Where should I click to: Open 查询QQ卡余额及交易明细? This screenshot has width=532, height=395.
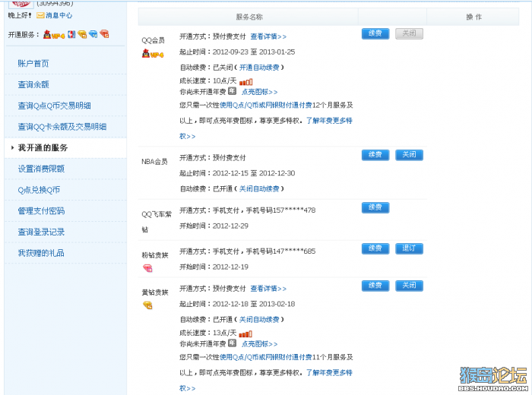(62, 127)
